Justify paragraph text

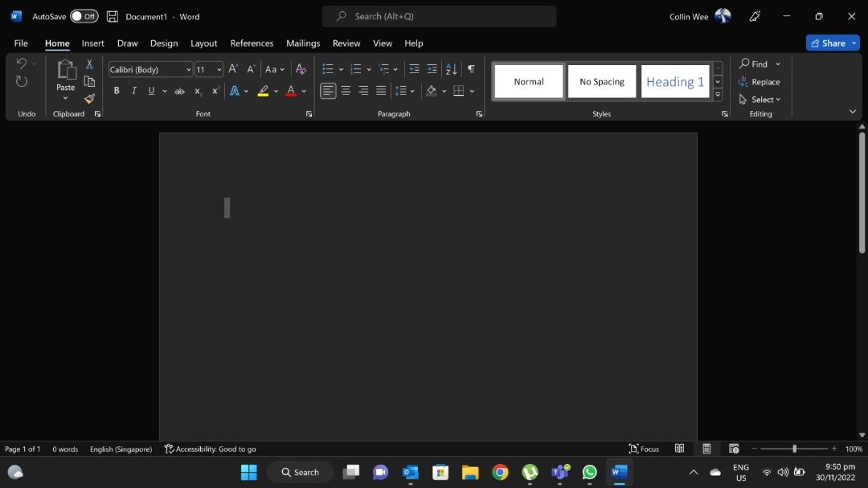click(x=381, y=91)
